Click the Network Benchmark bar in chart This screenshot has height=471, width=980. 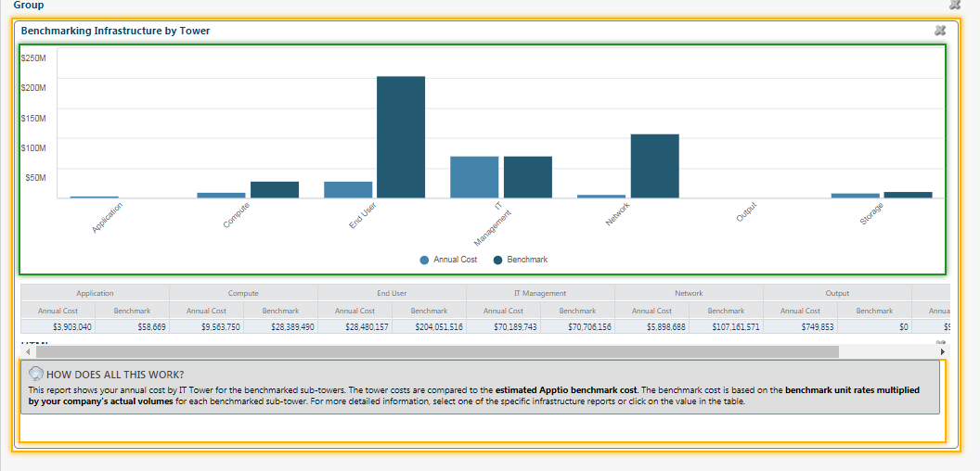[654, 166]
